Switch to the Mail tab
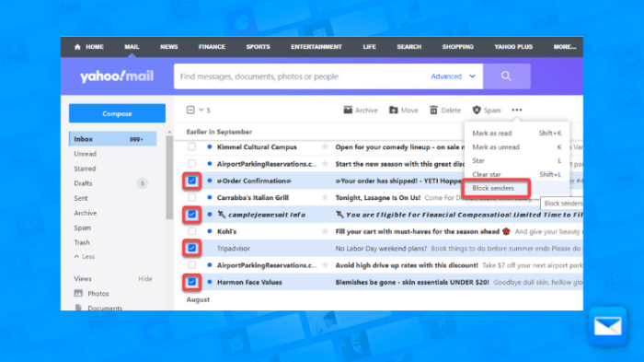Viewport: 644px width, 362px height. tap(132, 47)
